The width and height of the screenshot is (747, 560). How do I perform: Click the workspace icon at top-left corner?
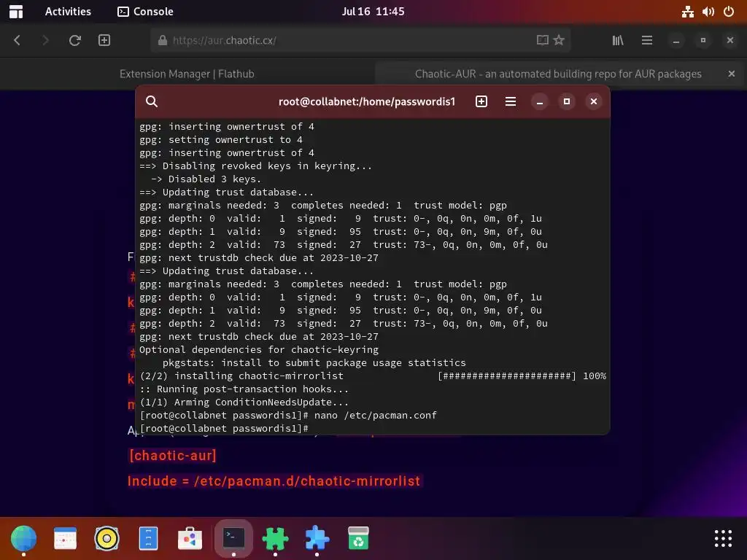pos(16,12)
